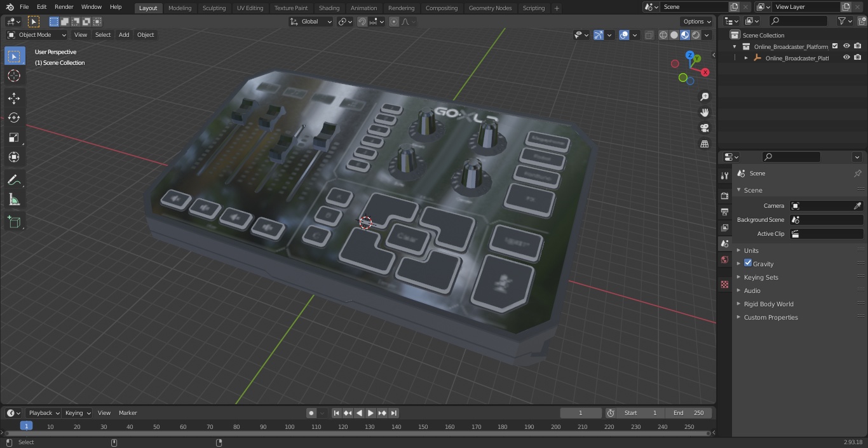
Task: Click the auto keying record button
Action: pos(311,413)
